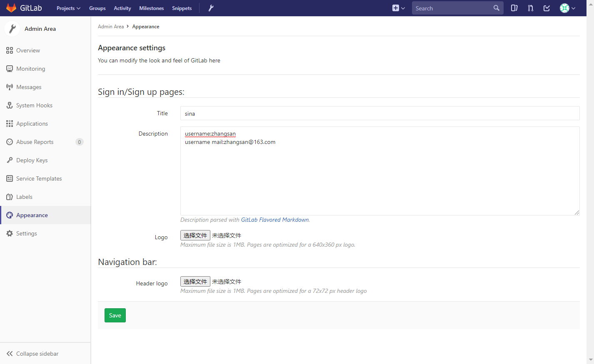Click the collapse sidebar double-chevron icon
594x364 pixels.
tap(10, 354)
